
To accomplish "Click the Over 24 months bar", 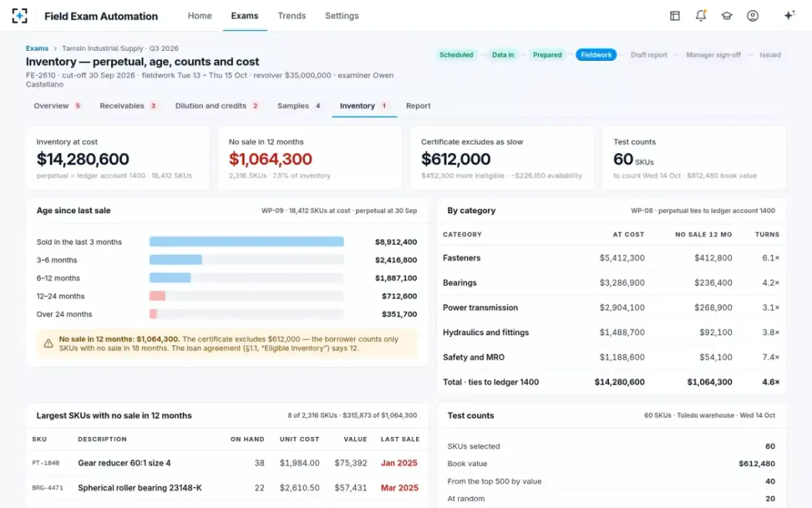I will tap(154, 314).
